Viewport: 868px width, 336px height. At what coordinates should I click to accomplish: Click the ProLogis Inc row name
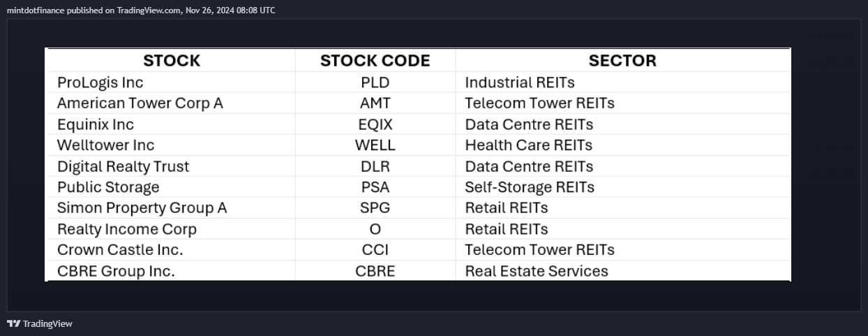pyautogui.click(x=100, y=82)
